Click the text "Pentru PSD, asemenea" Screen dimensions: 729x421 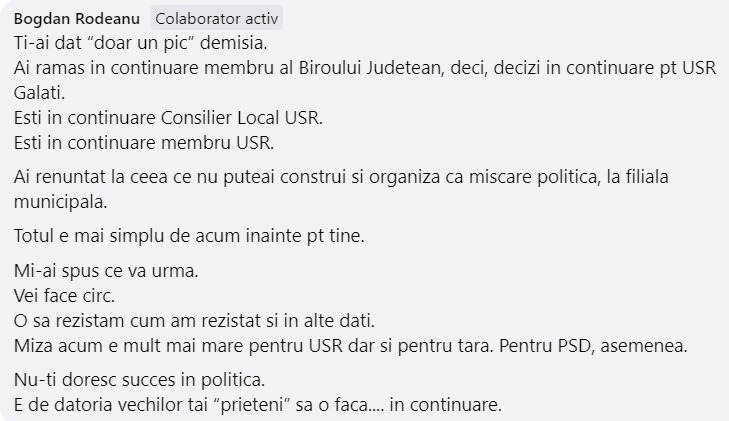[593, 346]
